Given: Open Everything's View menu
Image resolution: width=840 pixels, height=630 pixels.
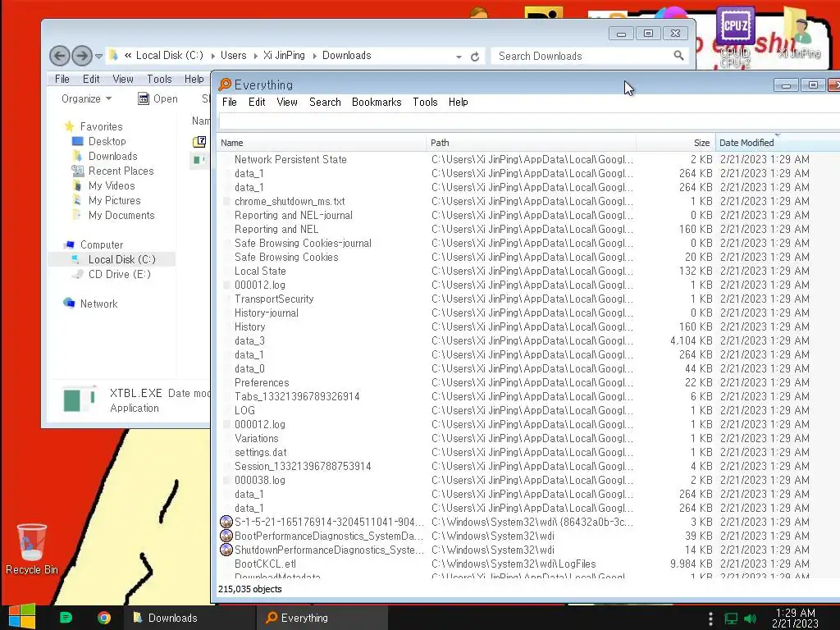Looking at the screenshot, I should (x=287, y=102).
